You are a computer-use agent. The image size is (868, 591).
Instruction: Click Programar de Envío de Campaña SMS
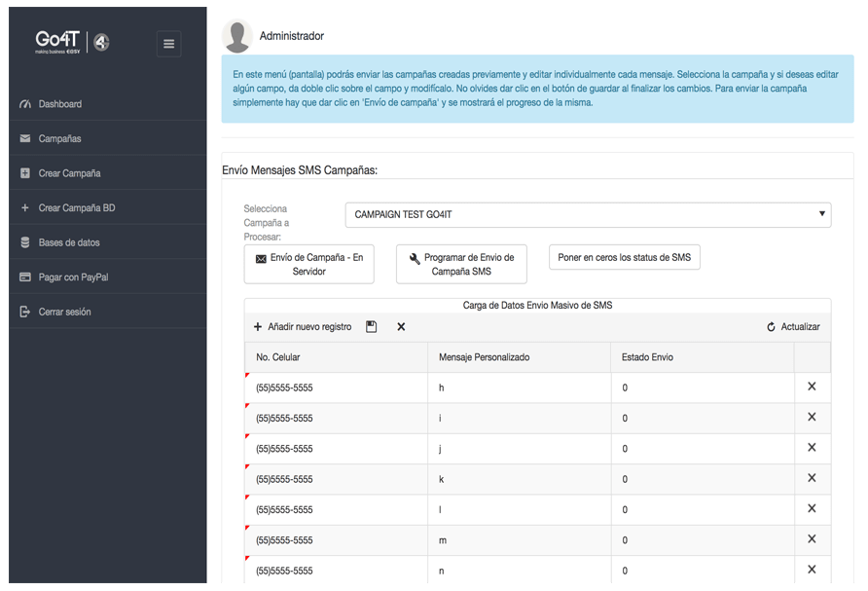461,265
